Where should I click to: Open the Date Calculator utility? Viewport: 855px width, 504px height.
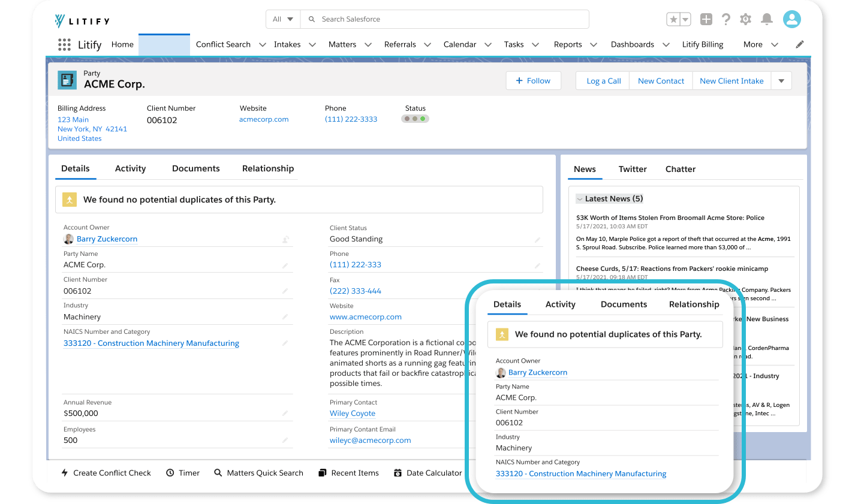pyautogui.click(x=427, y=473)
